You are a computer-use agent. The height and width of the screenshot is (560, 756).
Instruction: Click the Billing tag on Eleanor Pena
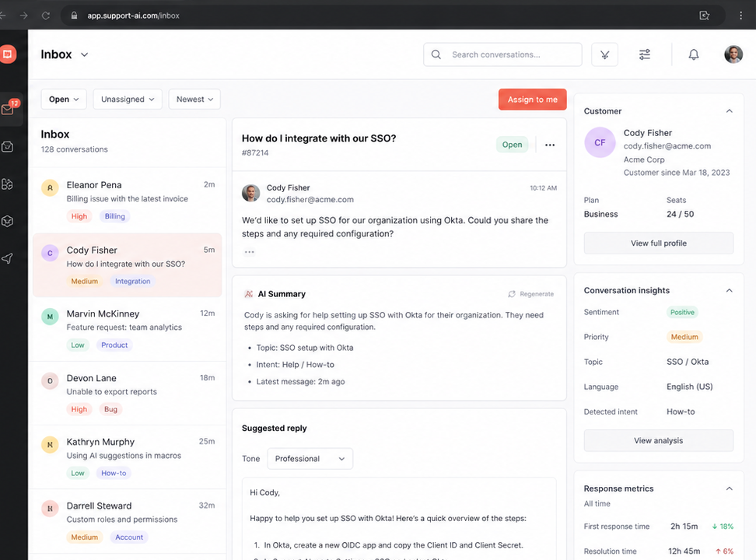[115, 216]
